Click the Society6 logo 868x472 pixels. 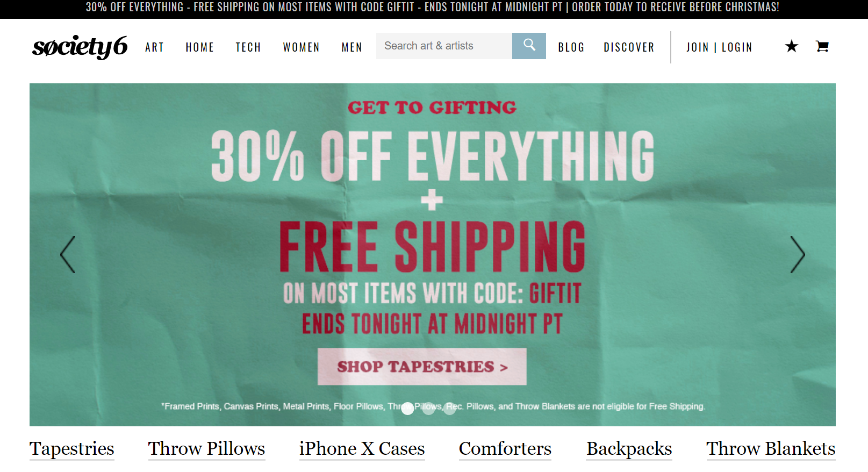(x=80, y=47)
